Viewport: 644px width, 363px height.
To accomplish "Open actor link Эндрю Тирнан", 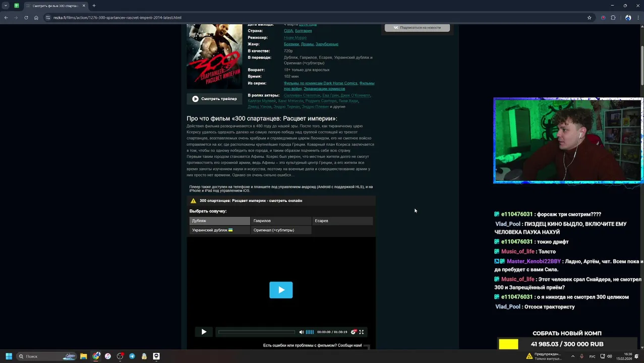I will point(286,107).
